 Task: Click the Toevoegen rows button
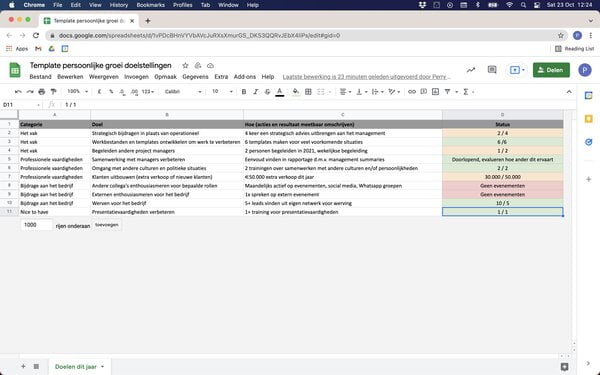pyautogui.click(x=107, y=225)
